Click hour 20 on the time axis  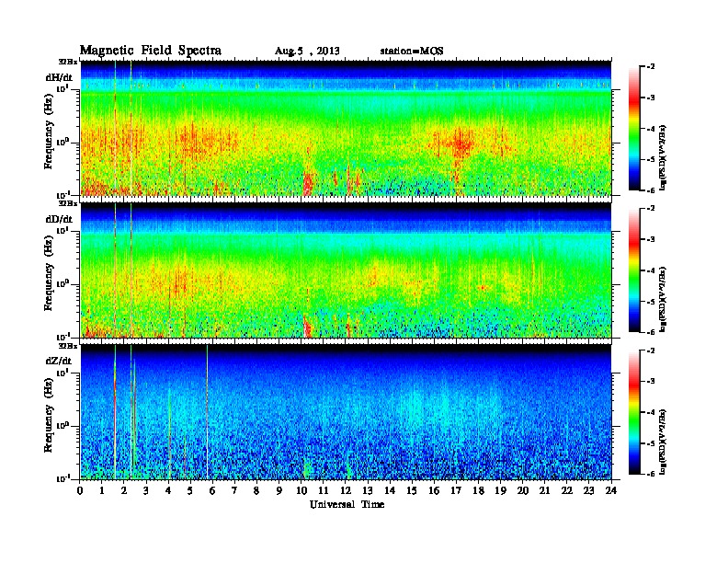(x=522, y=490)
